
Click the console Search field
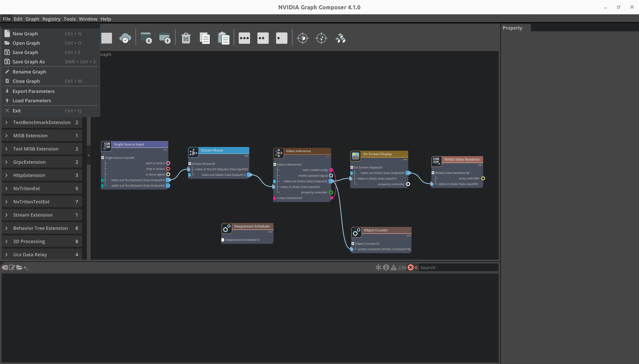click(458, 268)
